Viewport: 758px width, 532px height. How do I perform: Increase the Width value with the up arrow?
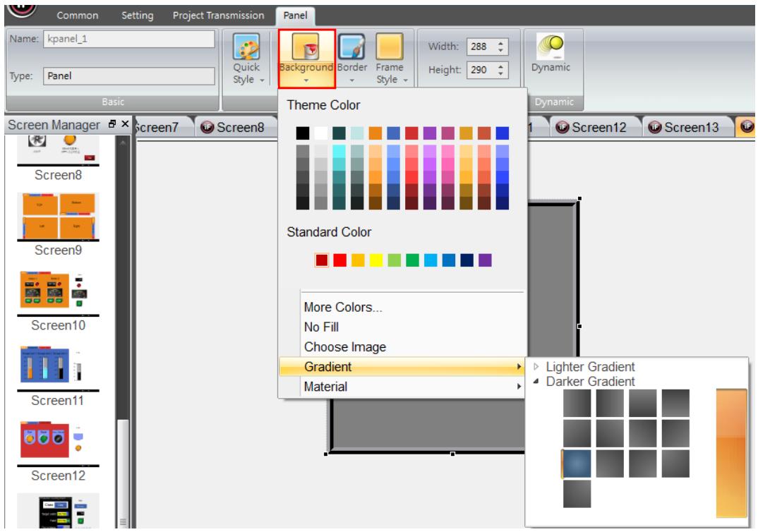click(501, 43)
